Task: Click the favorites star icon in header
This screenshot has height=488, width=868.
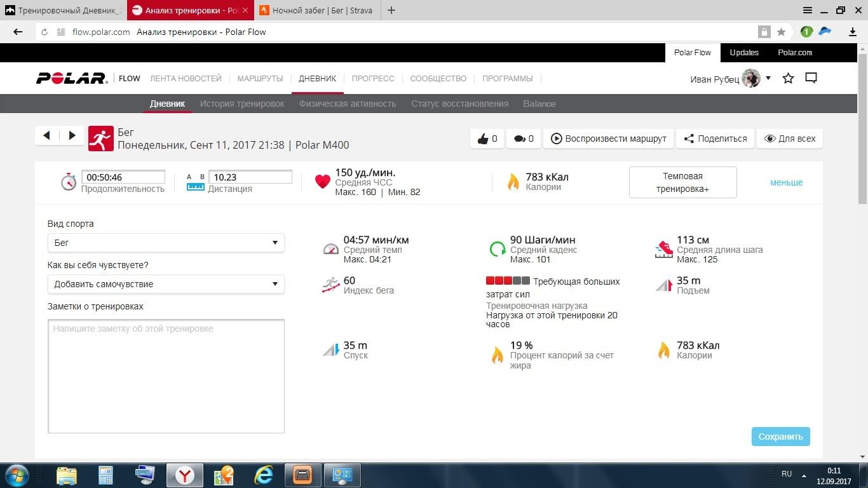Action: tap(788, 78)
